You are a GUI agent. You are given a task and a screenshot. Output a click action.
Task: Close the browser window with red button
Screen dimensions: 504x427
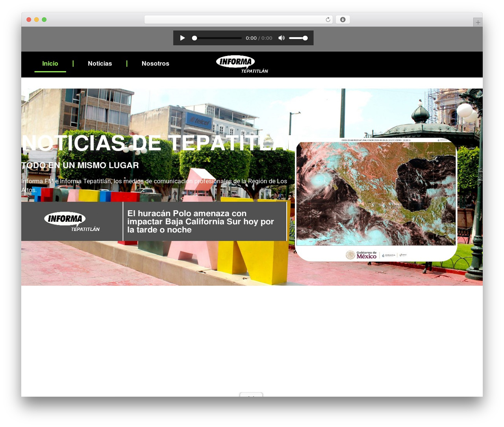29,20
